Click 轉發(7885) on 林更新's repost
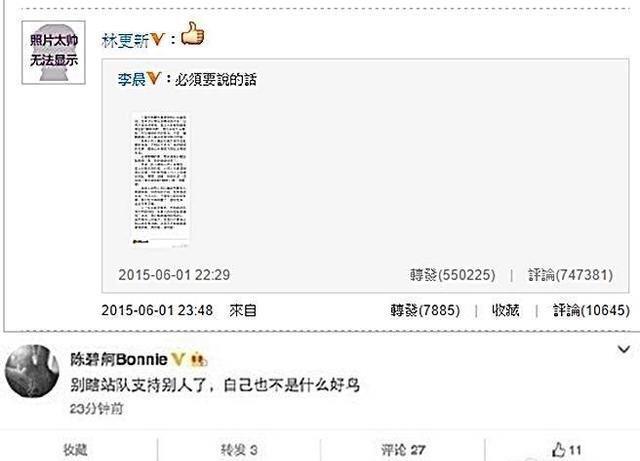This screenshot has height=461, width=640. point(425,310)
